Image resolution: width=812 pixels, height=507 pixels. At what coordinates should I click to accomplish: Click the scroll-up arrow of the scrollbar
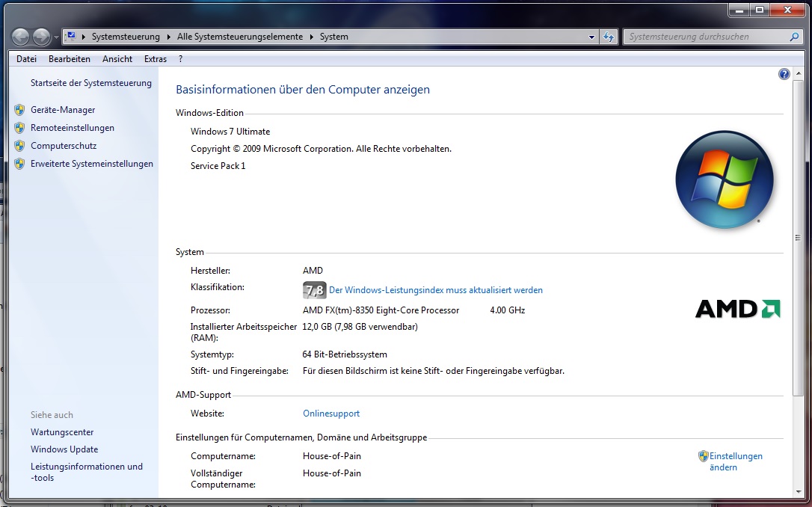pos(798,73)
